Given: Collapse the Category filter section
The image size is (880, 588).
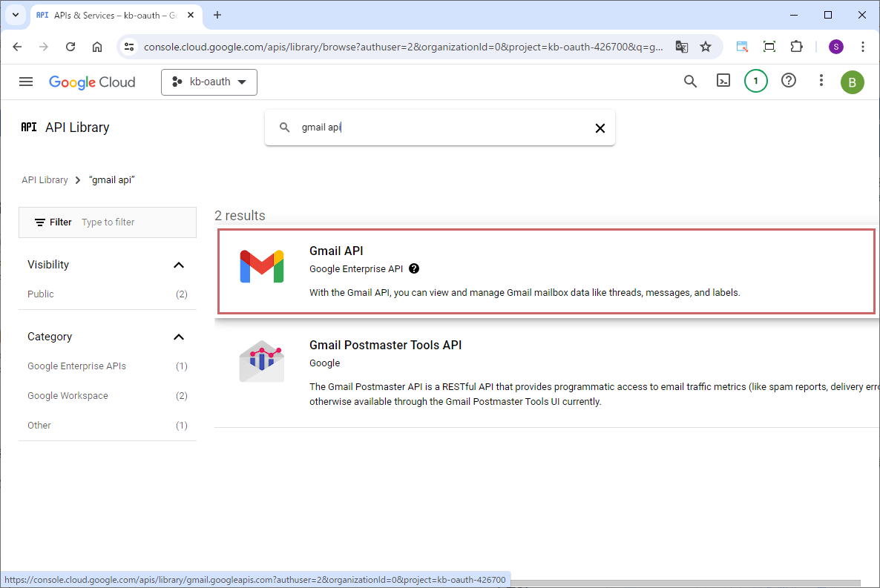Looking at the screenshot, I should tap(178, 337).
